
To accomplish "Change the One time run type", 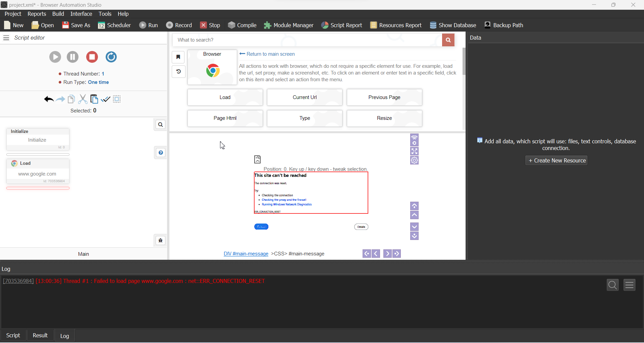I will [98, 82].
